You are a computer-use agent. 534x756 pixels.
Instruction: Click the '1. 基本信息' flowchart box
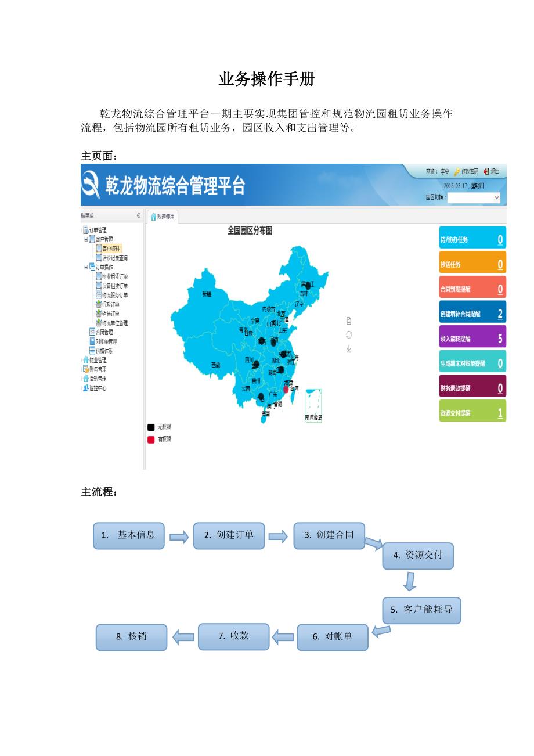point(129,535)
